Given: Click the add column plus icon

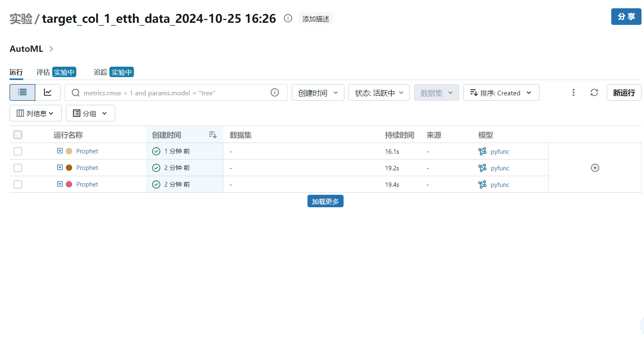Looking at the screenshot, I should tap(595, 168).
